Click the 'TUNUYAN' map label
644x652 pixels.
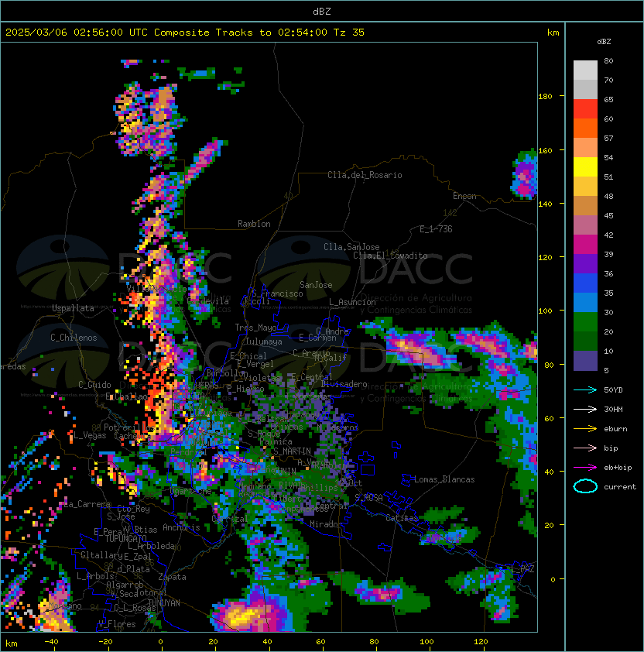coord(164,603)
